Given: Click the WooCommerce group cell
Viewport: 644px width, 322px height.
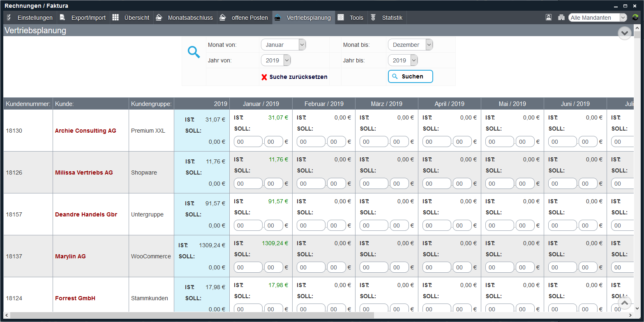Looking at the screenshot, I should coord(151,256).
